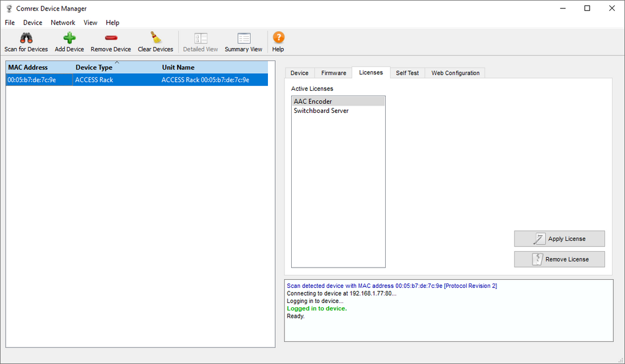Select unit name ACCESS Rack 00:05:b7:de:7c:9e cell
Viewport: 625px width, 364px height.
tap(214, 80)
